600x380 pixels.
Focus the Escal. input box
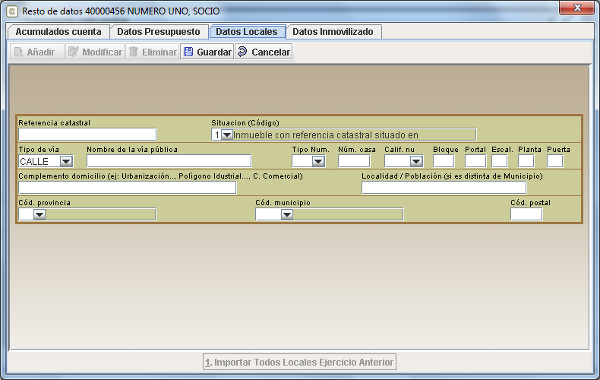click(x=499, y=161)
